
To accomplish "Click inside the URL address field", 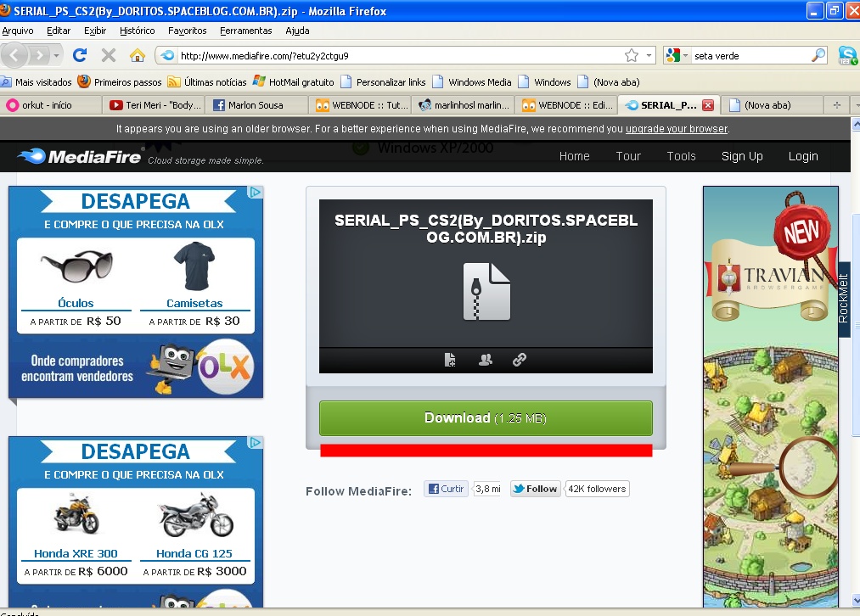I will [x=399, y=55].
